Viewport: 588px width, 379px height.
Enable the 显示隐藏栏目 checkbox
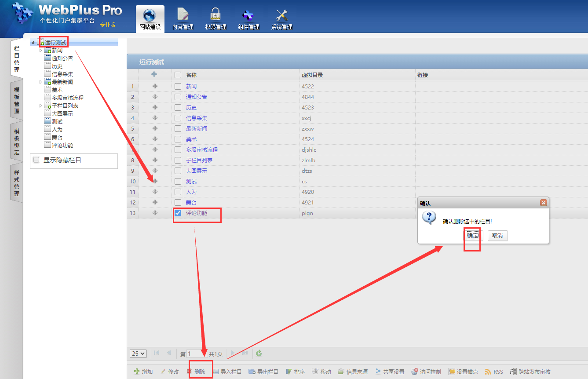point(37,160)
